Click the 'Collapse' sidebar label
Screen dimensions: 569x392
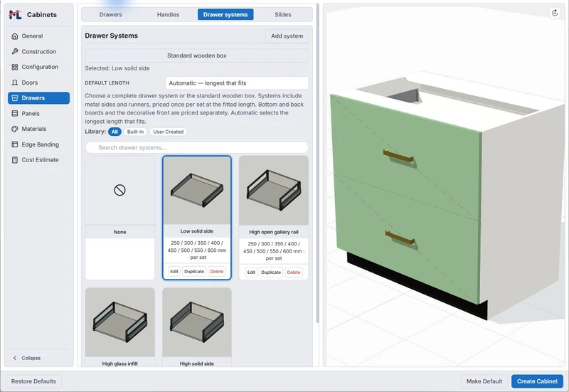click(31, 358)
